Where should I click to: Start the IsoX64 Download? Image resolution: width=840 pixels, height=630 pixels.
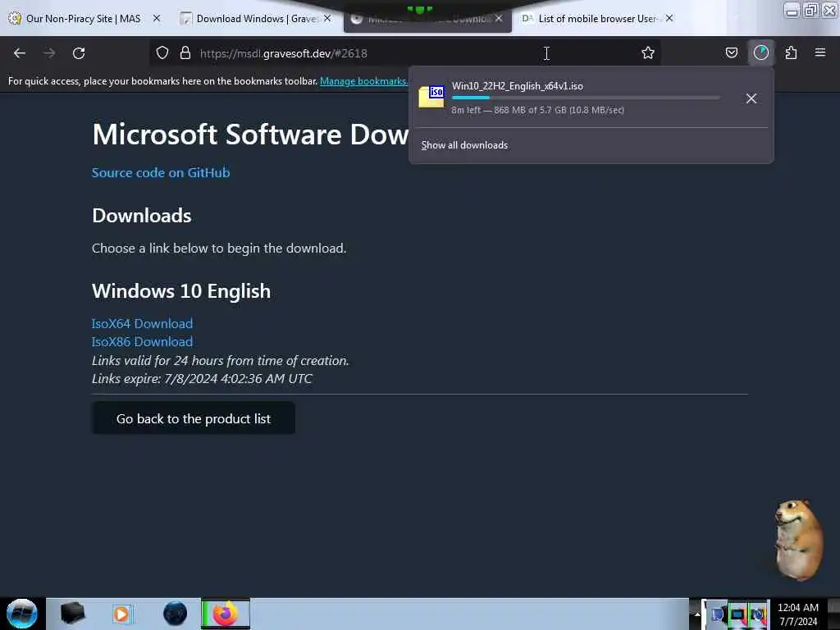142,323
